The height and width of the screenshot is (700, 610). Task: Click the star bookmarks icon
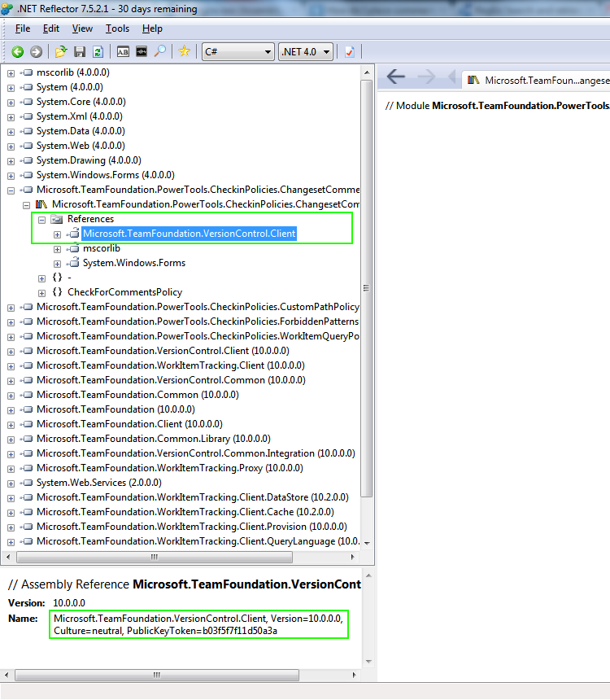tap(184, 51)
